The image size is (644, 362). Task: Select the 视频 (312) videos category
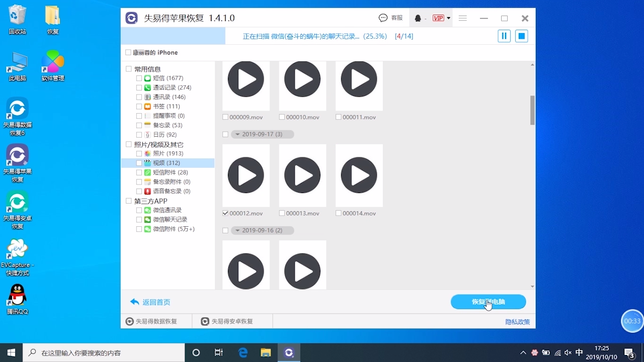click(168, 163)
